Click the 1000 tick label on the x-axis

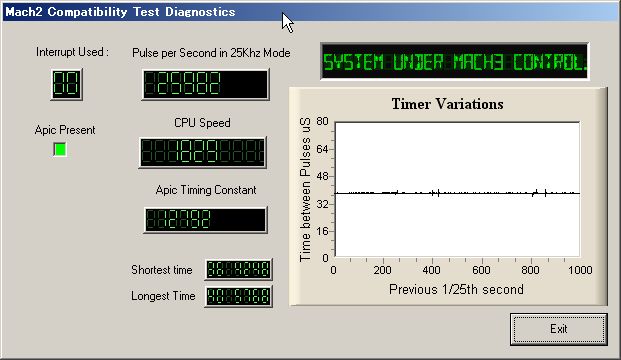point(580,270)
